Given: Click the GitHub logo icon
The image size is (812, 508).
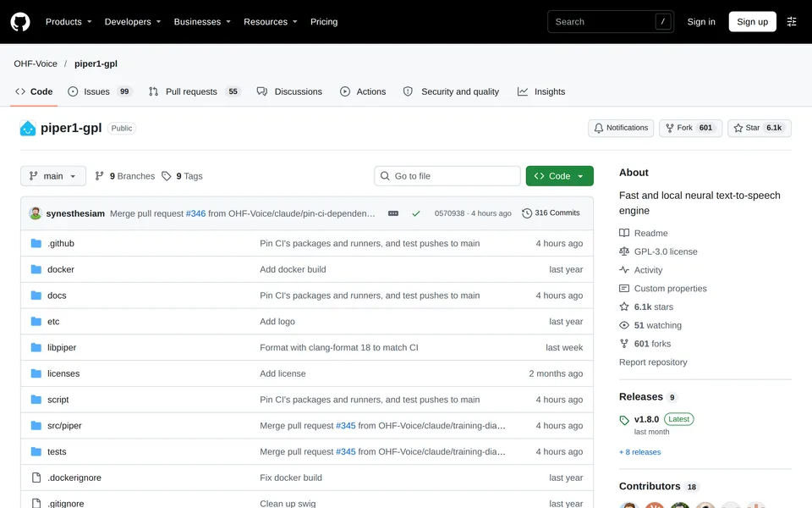Looking at the screenshot, I should 20,22.
